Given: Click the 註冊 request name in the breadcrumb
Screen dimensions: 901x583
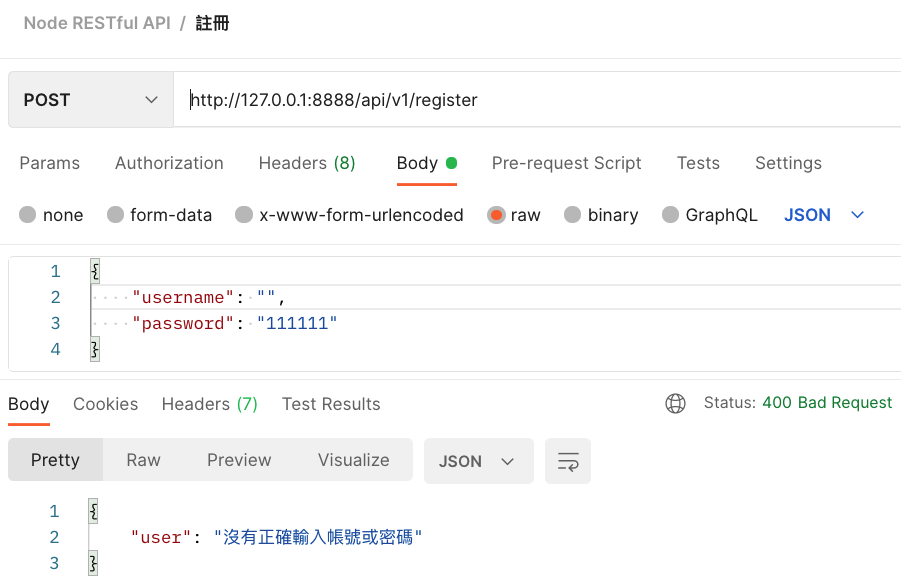Looking at the screenshot, I should [x=212, y=23].
